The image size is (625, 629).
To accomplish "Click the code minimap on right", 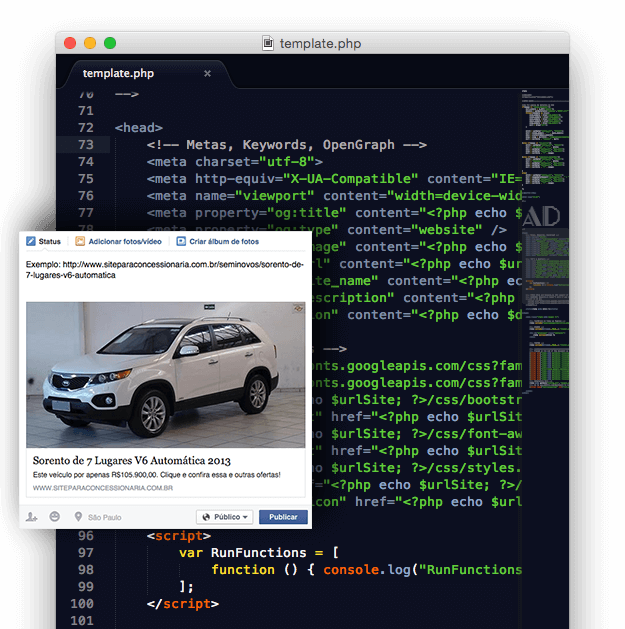I will click(545, 241).
